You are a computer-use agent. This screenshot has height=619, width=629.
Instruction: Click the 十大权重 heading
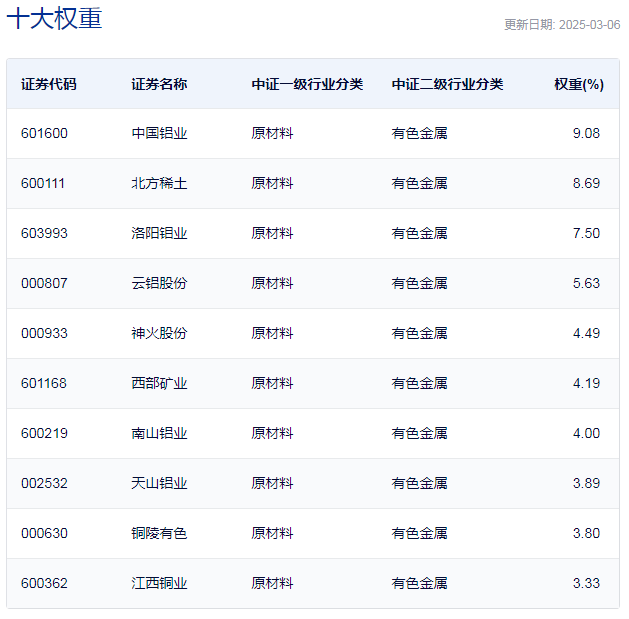coord(55,18)
